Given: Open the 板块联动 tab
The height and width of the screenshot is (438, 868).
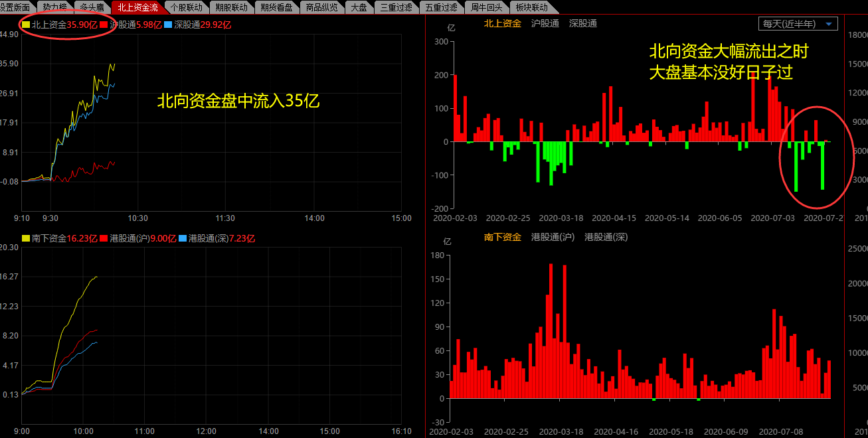Looking at the screenshot, I should tap(531, 7).
